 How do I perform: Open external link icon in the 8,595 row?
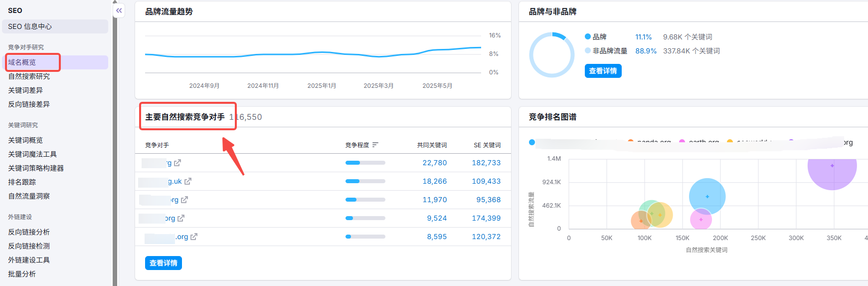(194, 237)
